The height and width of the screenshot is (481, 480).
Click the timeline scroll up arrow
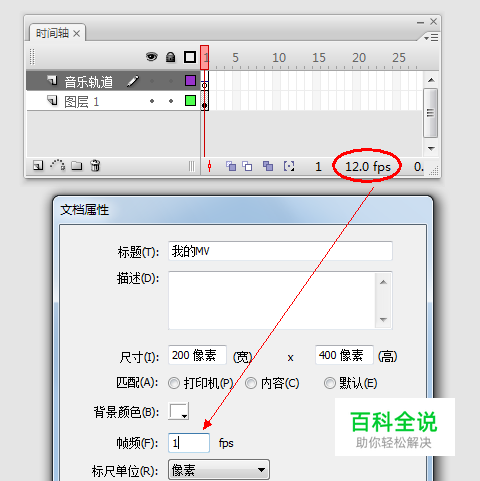[431, 80]
